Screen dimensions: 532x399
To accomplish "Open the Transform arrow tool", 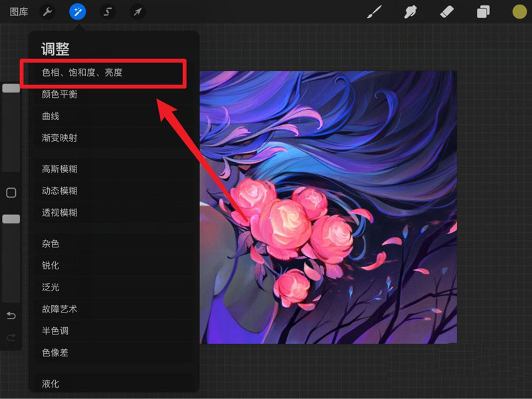I will (138, 11).
